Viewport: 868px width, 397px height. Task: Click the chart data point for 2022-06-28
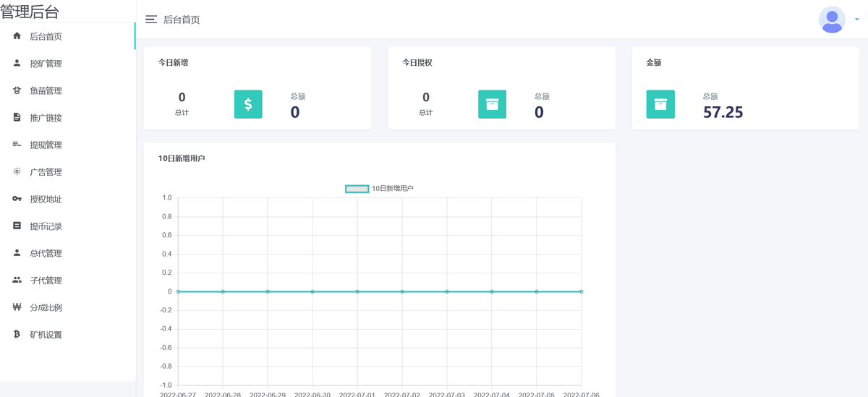tap(223, 291)
